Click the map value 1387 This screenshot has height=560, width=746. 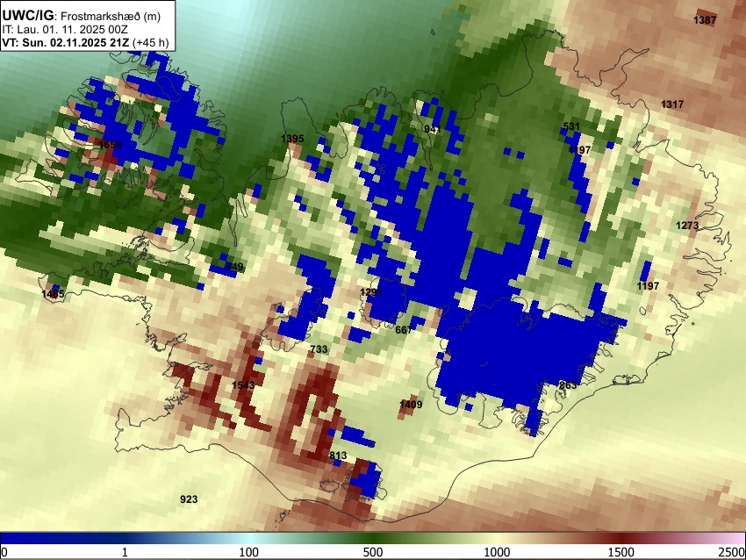point(705,20)
